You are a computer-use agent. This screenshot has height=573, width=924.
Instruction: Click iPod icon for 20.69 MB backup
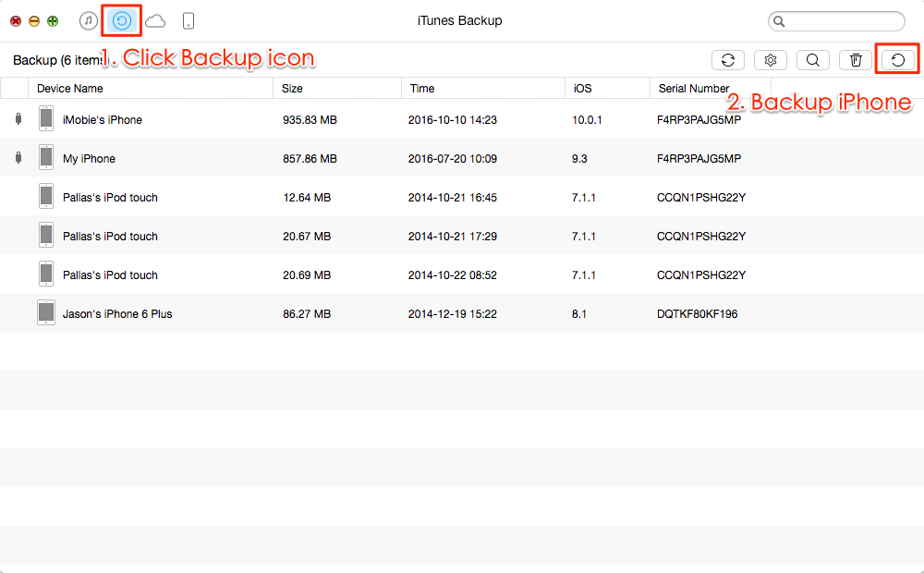(x=46, y=274)
